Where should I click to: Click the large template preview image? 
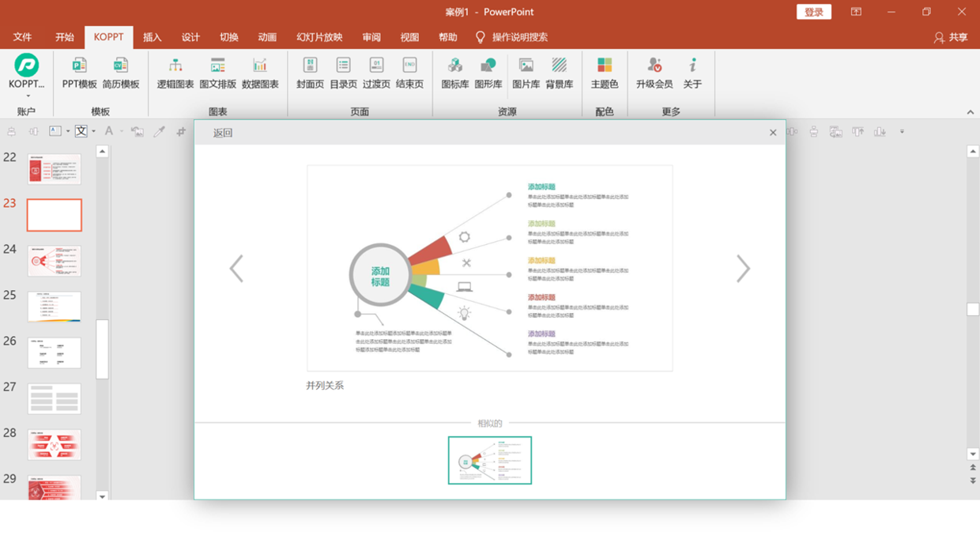click(490, 268)
